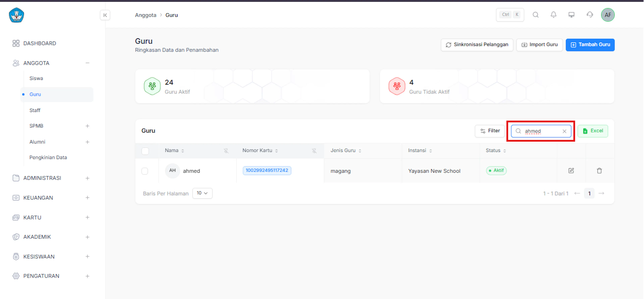Open the AF profile avatar
The width and height of the screenshot is (644, 299).
click(x=607, y=15)
